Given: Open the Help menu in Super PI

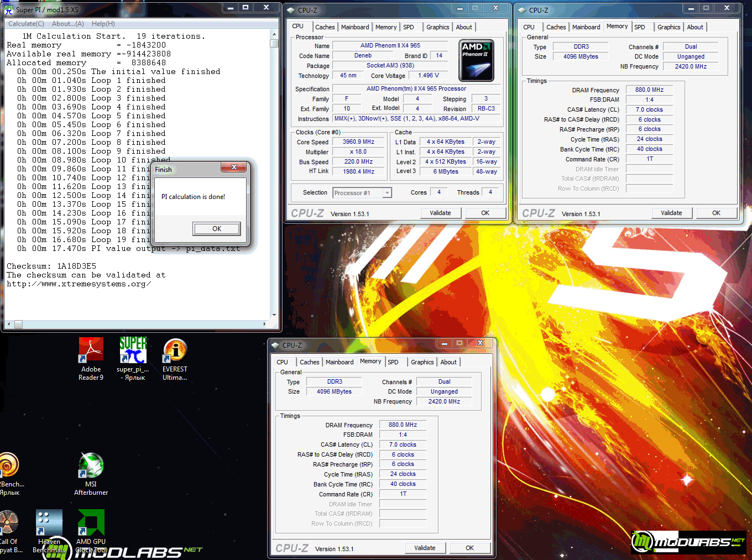Looking at the screenshot, I should point(103,24).
